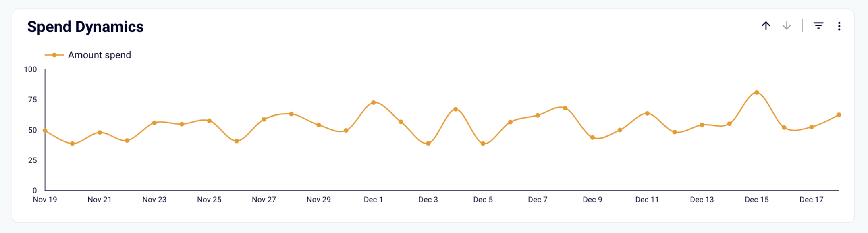Click the Spend Dynamics chart title
Viewport: 868px width, 233px height.
85,27
